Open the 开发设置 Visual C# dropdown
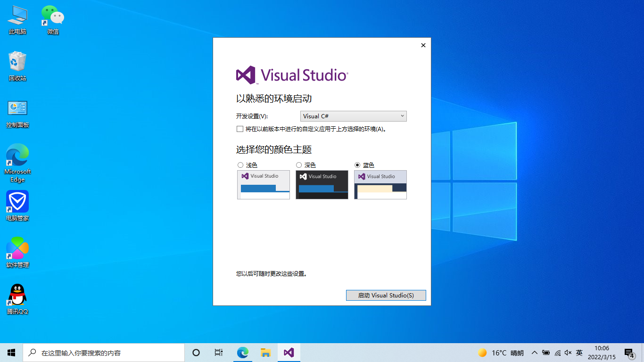 (x=354, y=116)
